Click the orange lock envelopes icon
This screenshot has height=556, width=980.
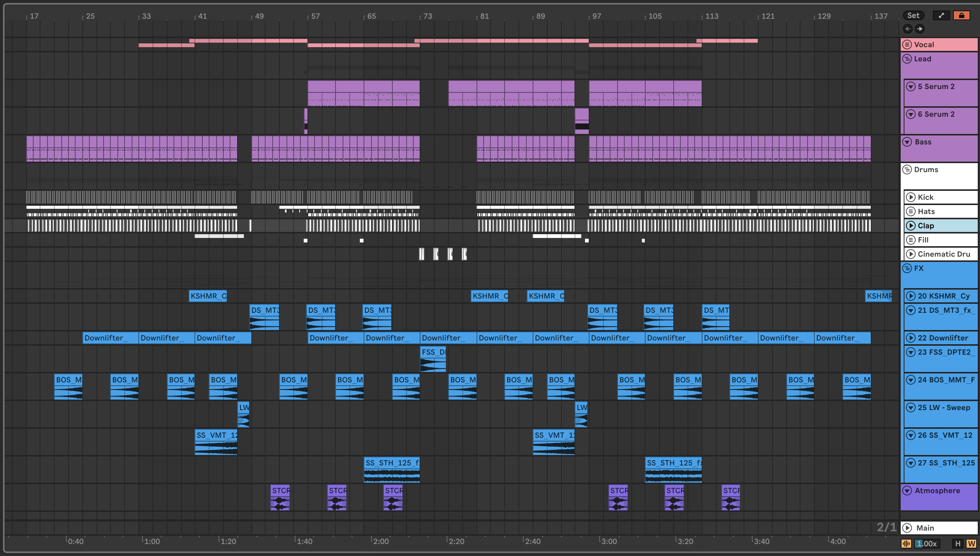(961, 15)
